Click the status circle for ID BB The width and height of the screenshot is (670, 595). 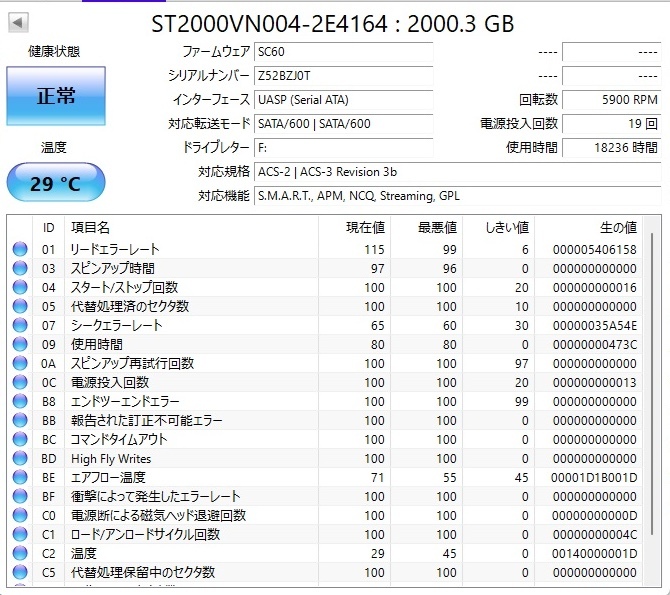click(20, 420)
